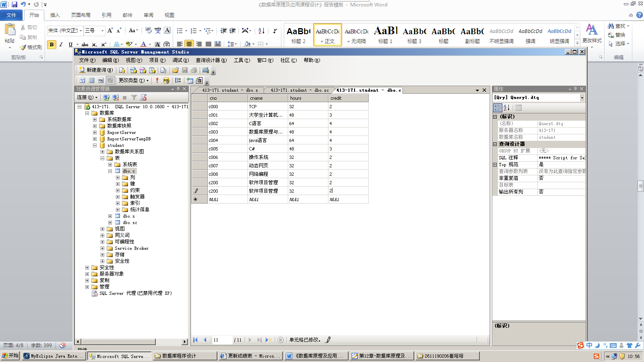Toggle Italic in Word ribbon
This screenshot has width=644, height=362.
[x=61, y=44]
